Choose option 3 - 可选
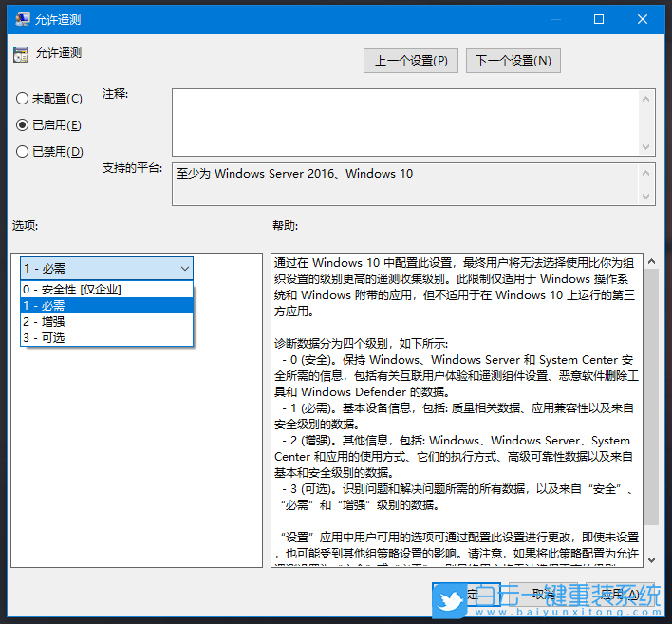Image resolution: width=672 pixels, height=624 pixels. (106, 338)
